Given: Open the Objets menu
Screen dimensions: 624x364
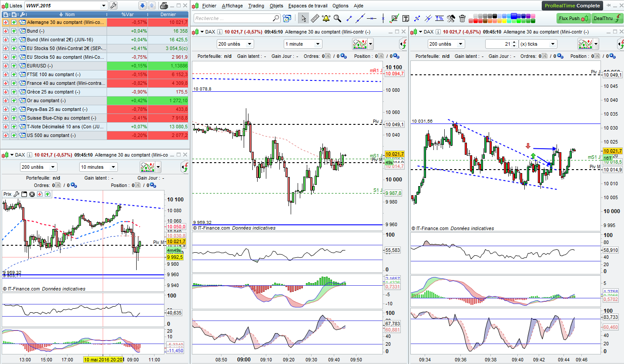Looking at the screenshot, I should 276,6.
